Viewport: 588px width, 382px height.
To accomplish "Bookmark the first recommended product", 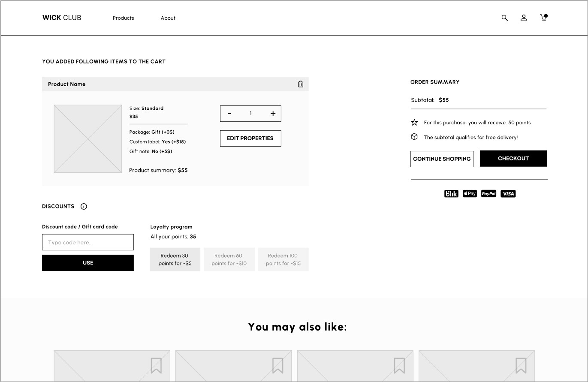I will point(156,366).
